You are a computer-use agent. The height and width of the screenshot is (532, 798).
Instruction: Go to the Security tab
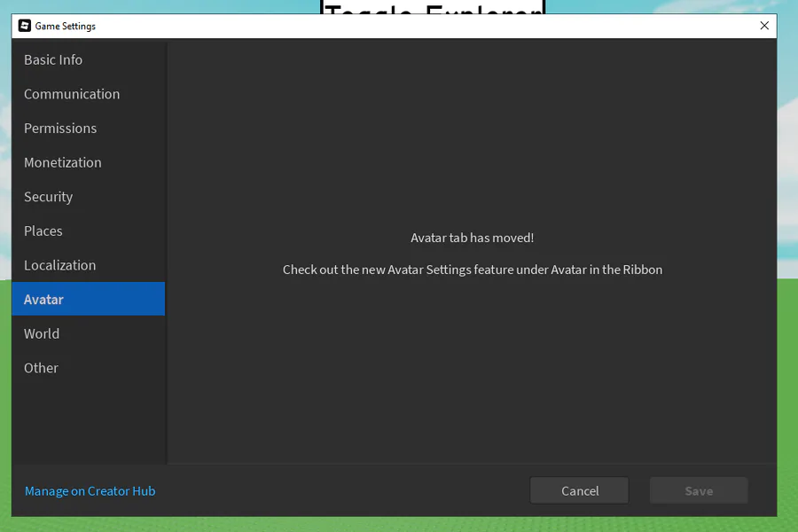(89, 197)
